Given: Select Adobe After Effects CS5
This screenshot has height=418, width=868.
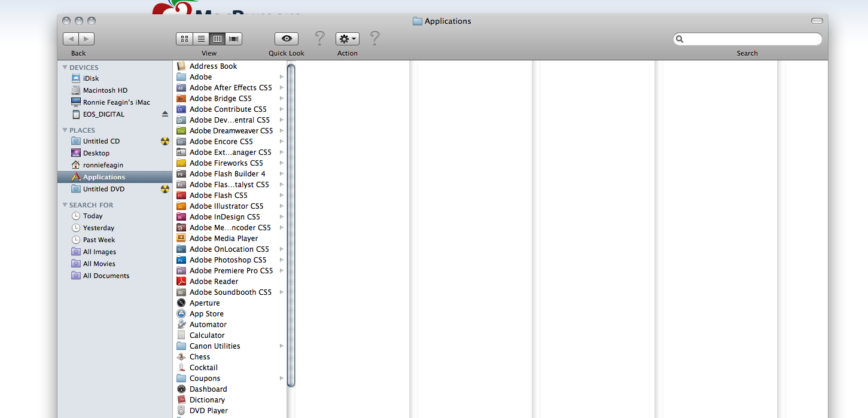Looking at the screenshot, I should coord(230,88).
